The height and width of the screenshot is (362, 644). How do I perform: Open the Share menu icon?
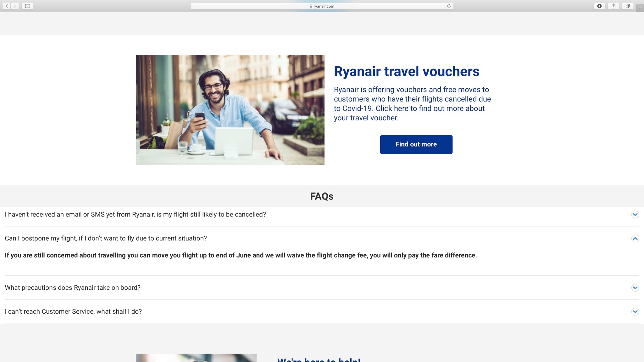(613, 6)
